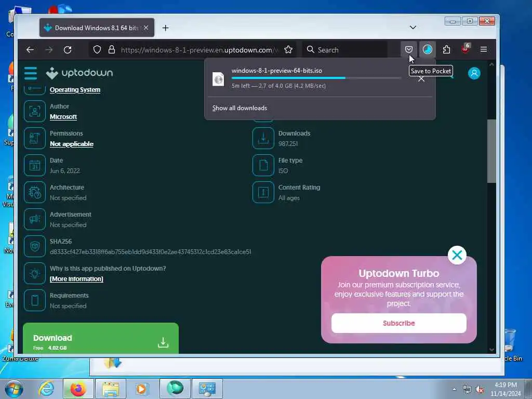This screenshot has width=532, height=399.
Task: Click the muted volume tray icon
Action: (x=479, y=390)
